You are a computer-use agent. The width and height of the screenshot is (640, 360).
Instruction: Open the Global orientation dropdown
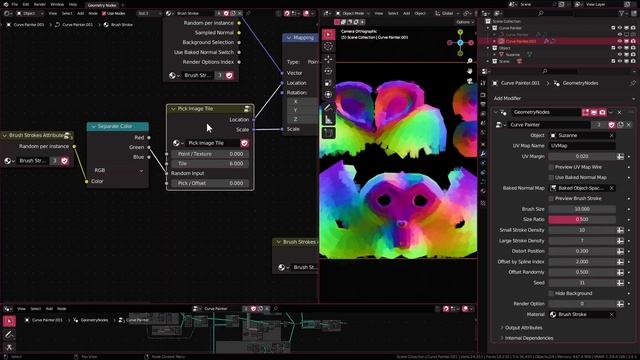click(x=447, y=13)
